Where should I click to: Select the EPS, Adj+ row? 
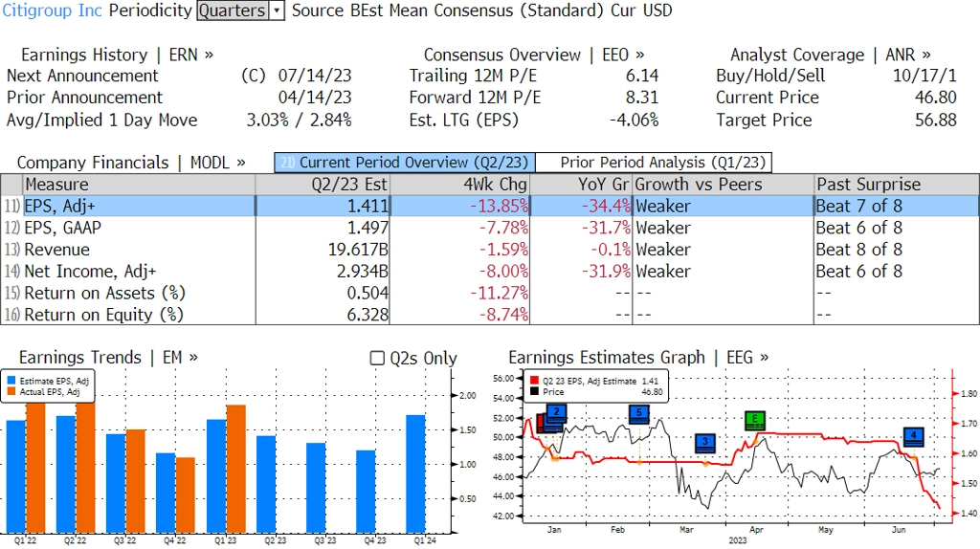pyautogui.click(x=490, y=206)
